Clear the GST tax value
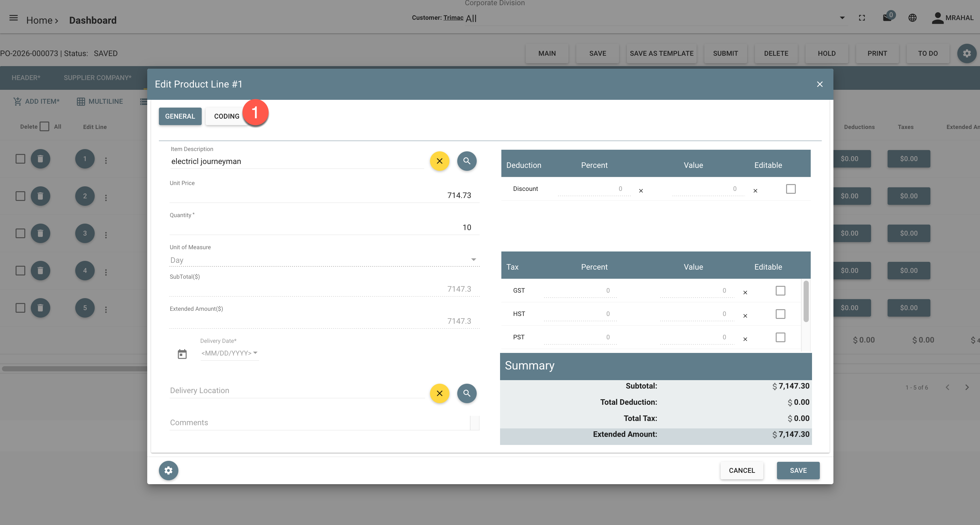Screen dimensions: 980x525 (745, 292)
